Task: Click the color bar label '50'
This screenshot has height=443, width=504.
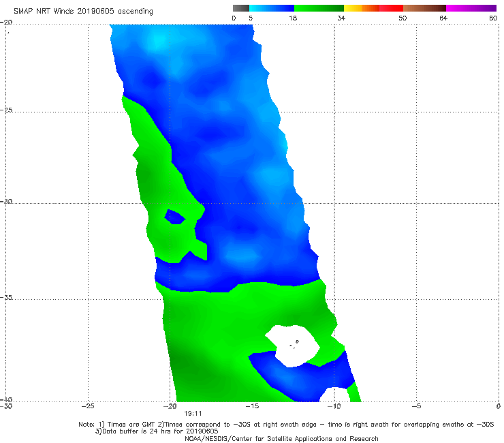Action: (403, 18)
